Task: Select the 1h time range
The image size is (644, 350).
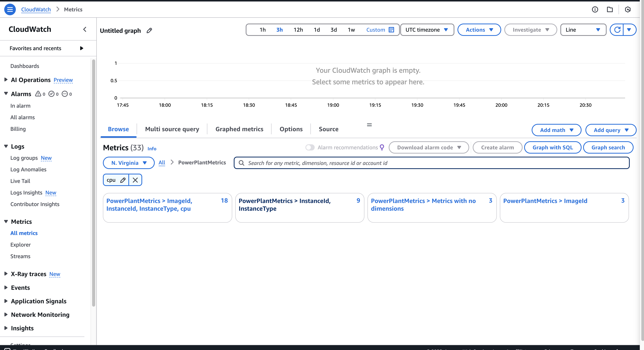Action: coord(262,30)
